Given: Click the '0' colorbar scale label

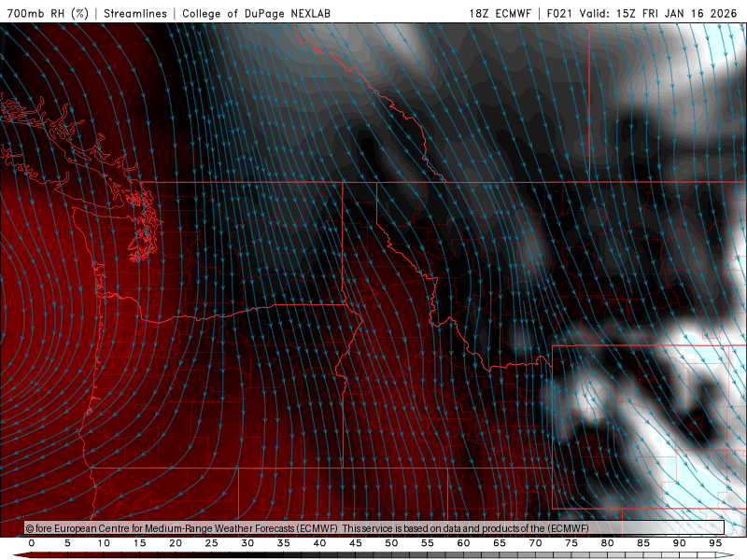Looking at the screenshot, I should click(32, 543).
